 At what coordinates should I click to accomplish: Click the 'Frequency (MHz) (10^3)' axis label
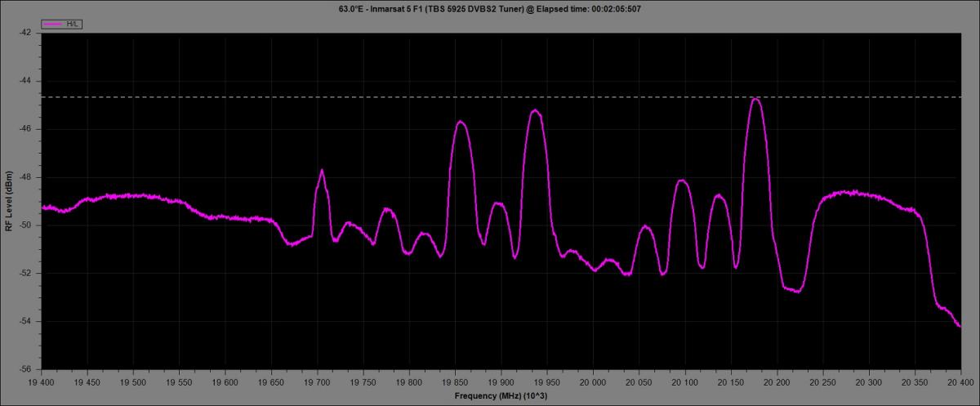[x=501, y=396]
